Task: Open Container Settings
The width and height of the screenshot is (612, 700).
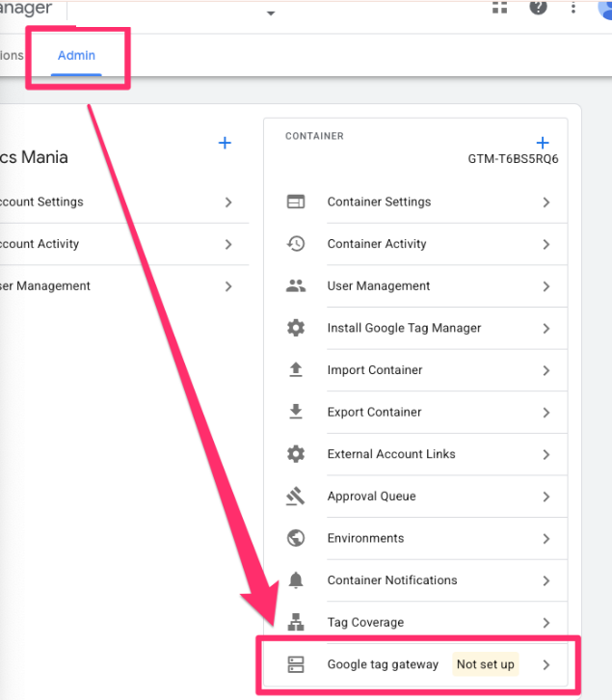Action: pyautogui.click(x=415, y=202)
